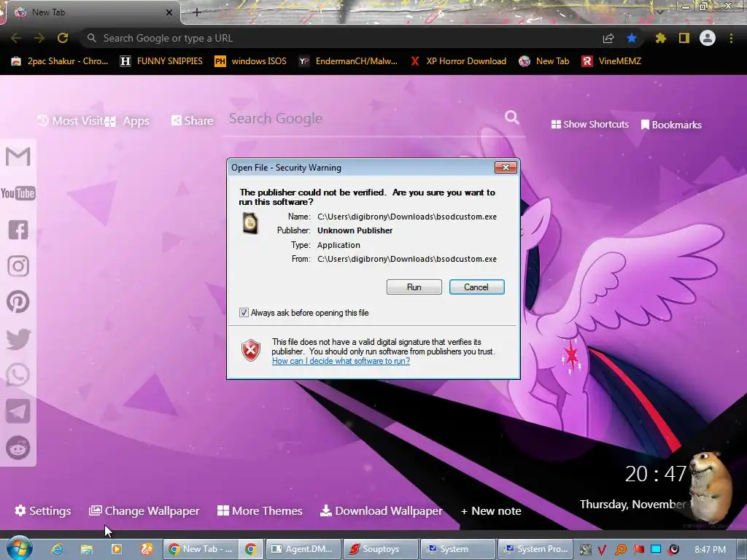Switch to Agent.DM... taskbar window
The image size is (747, 560).
[303, 549]
